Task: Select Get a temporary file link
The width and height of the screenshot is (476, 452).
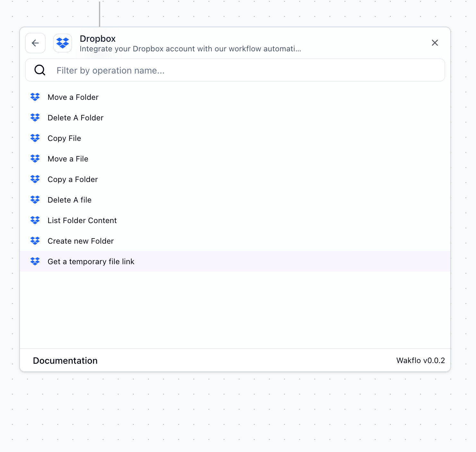Action: click(x=91, y=261)
